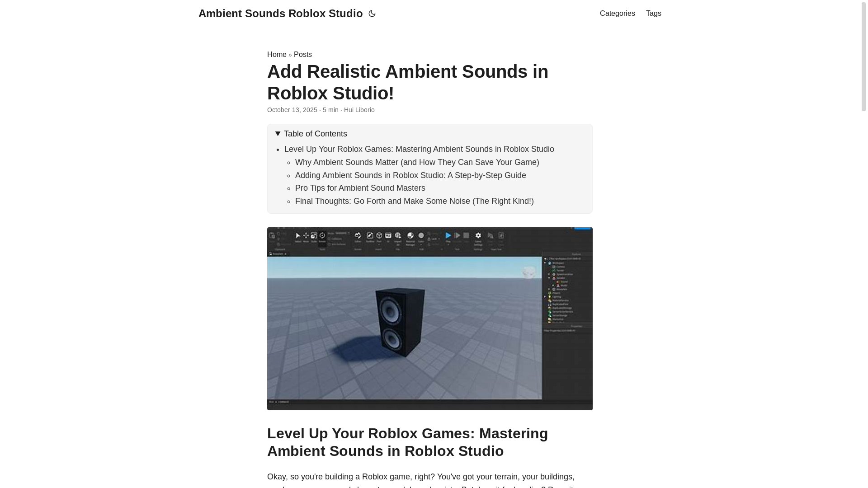This screenshot has width=868, height=488.
Task: Collapse the Table of Contents
Action: [x=311, y=134]
